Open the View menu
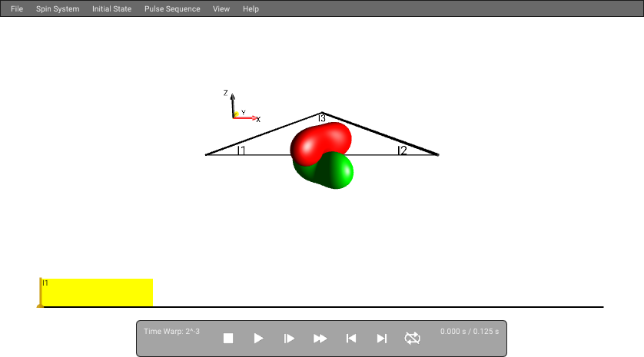Viewport: 644px width, 357px height. (x=221, y=8)
